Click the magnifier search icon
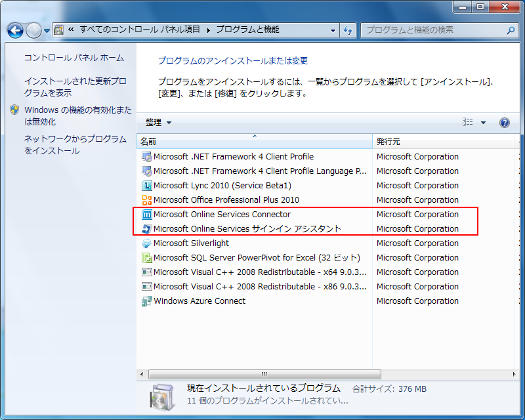 pos(511,30)
